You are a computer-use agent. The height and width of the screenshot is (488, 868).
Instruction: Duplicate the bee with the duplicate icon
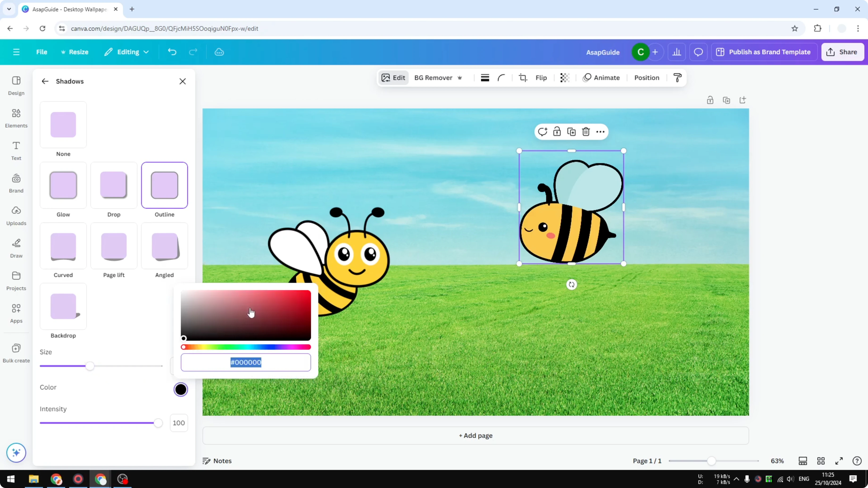(572, 132)
